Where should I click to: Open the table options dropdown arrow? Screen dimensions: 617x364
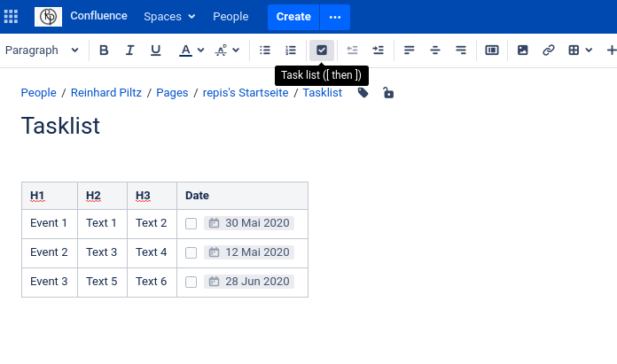coord(589,50)
